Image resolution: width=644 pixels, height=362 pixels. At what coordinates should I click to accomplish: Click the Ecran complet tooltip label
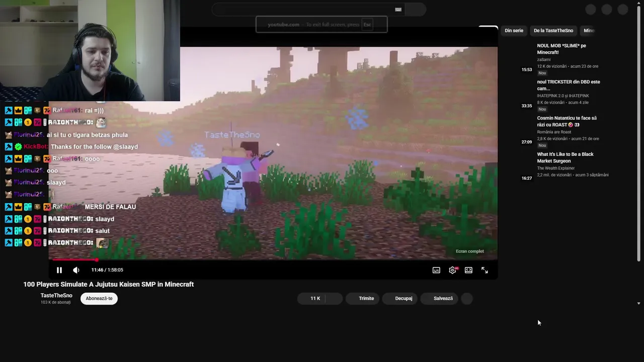(470, 251)
